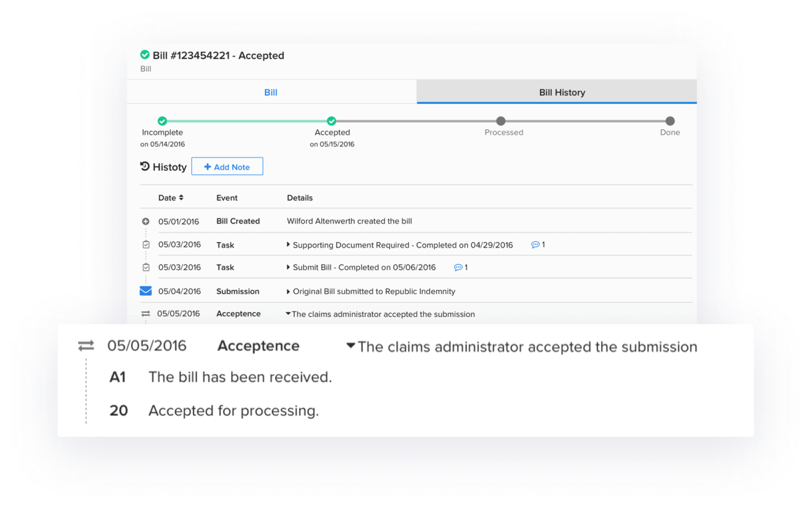Click 'on 05/15/2016' under Accepted

click(x=332, y=144)
